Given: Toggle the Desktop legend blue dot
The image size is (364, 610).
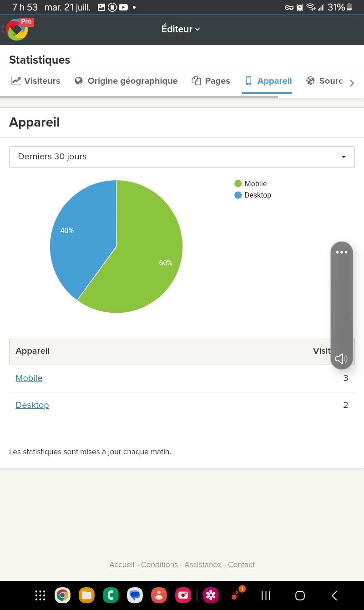Looking at the screenshot, I should point(238,195).
